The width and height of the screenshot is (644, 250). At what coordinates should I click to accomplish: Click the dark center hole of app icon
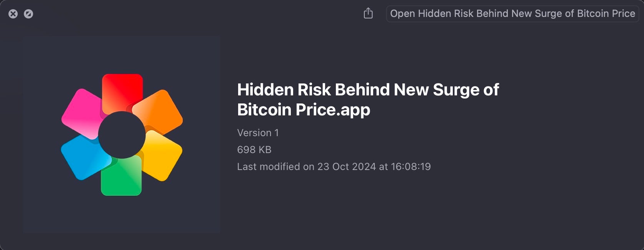pyautogui.click(x=122, y=135)
